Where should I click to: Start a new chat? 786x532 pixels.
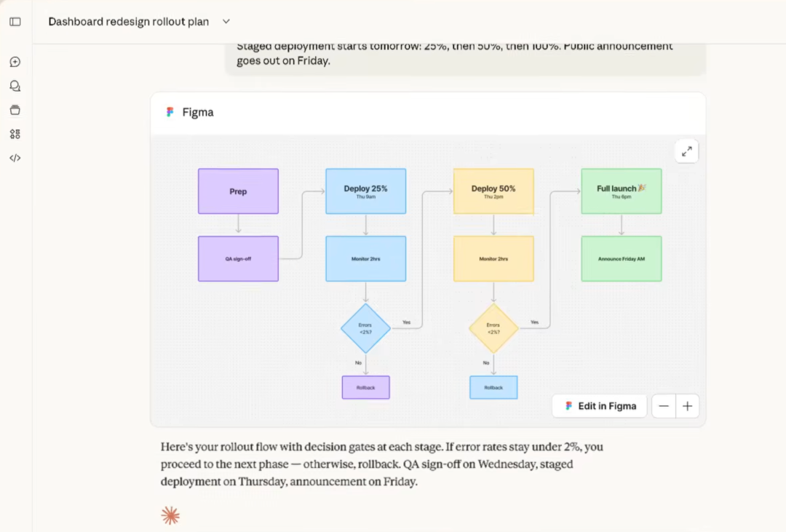pos(15,62)
